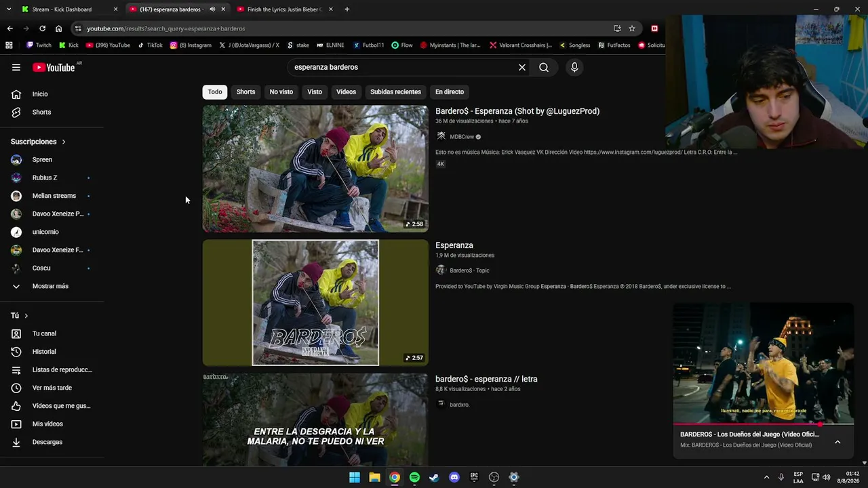Image resolution: width=868 pixels, height=488 pixels.
Task: Open Chrome home page button
Action: [58, 28]
